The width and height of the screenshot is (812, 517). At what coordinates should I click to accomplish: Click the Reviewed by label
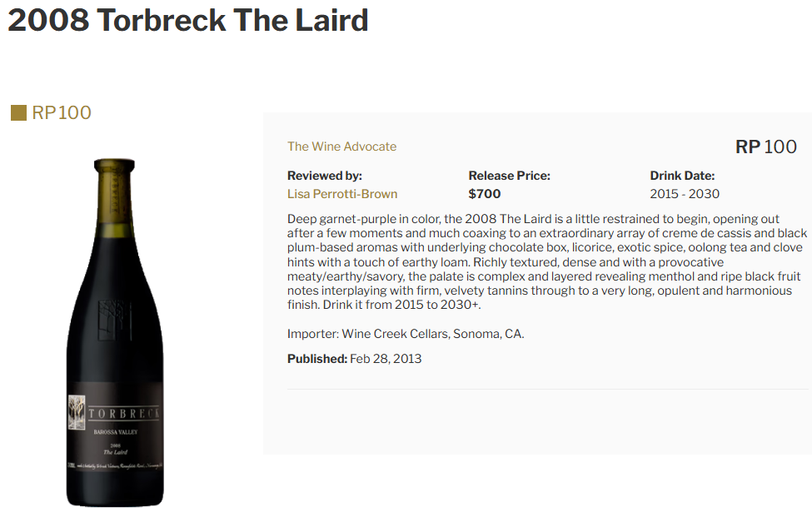click(325, 176)
